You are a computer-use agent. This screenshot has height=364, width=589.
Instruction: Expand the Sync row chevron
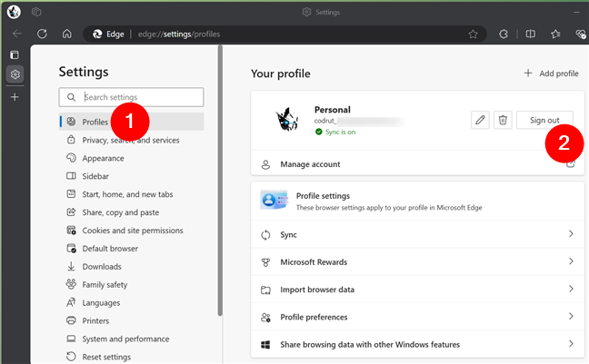click(571, 234)
